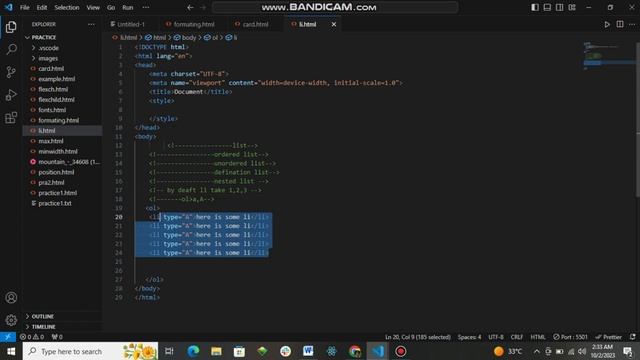Open Customize Layout icon
This screenshot has width=640, height=360.
coord(572,7)
